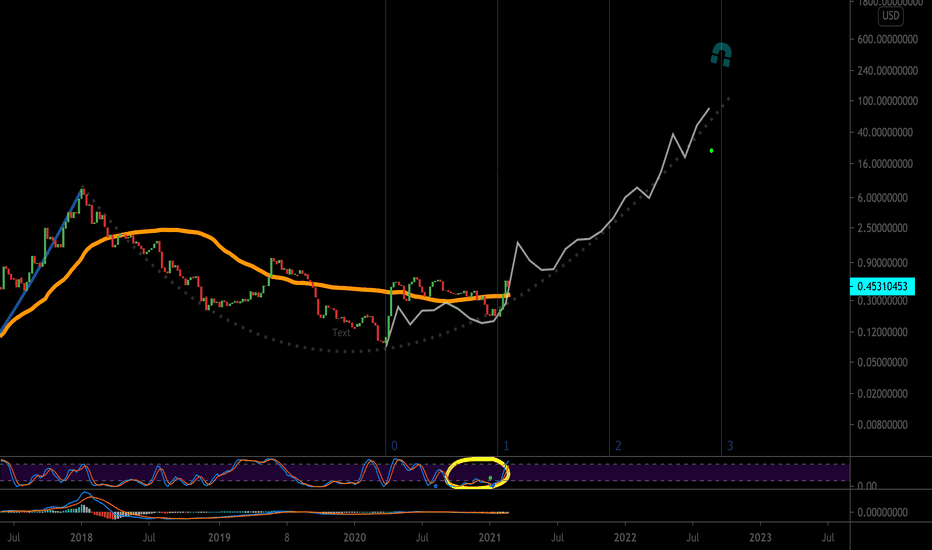Click time zone label 0
The height and width of the screenshot is (550, 932).
coord(394,446)
